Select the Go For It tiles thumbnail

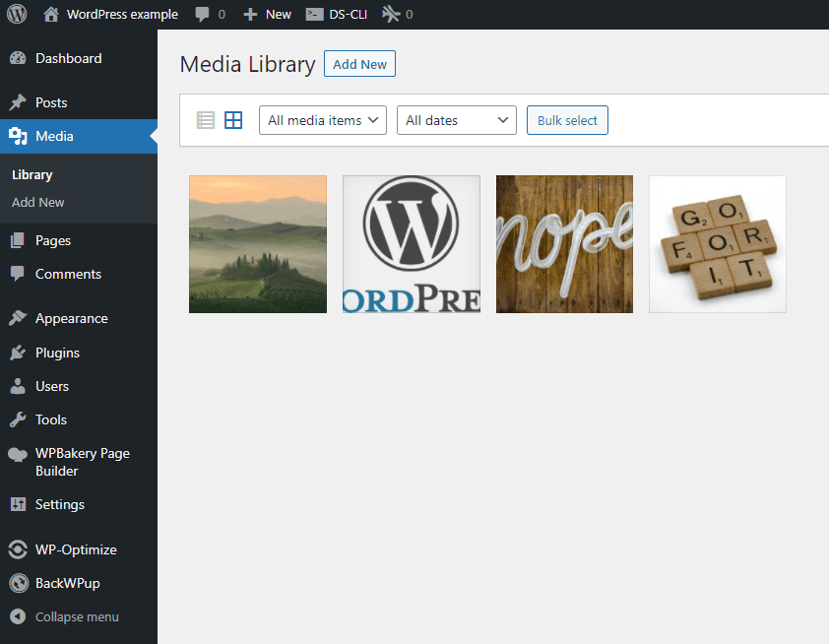(718, 244)
